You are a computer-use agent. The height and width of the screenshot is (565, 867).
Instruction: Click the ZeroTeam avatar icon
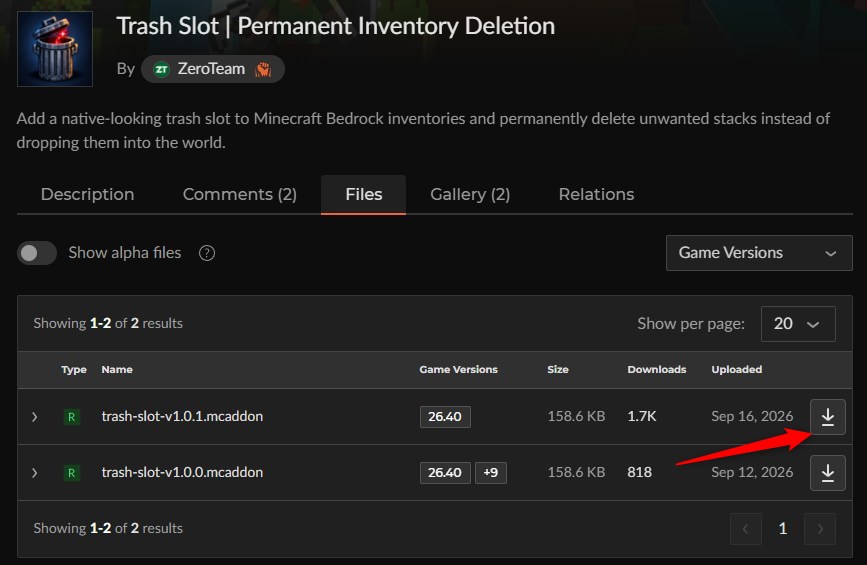click(x=161, y=69)
